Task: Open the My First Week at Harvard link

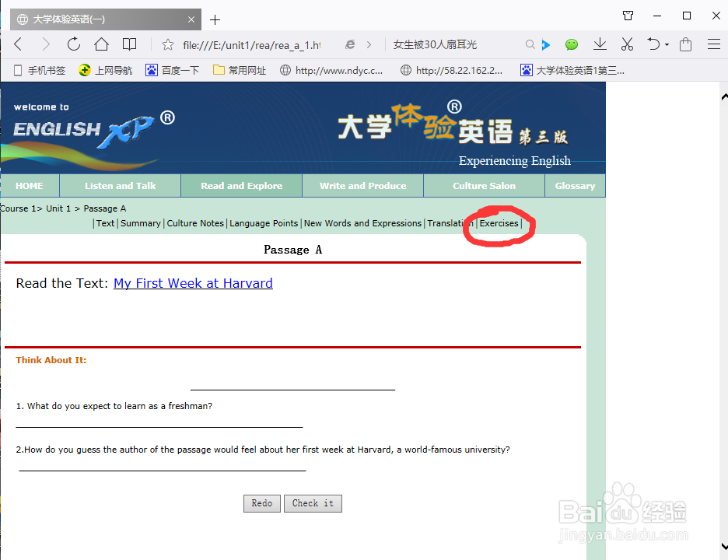Action: 193,283
